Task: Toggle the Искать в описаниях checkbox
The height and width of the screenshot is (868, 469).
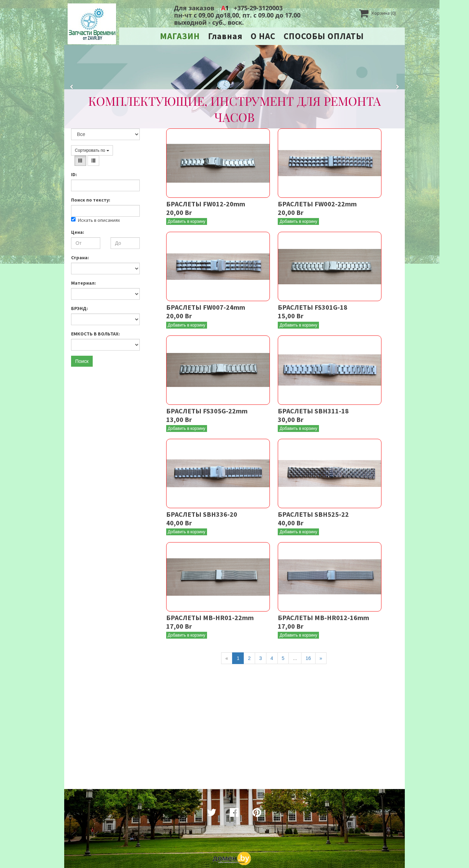Action: 73,219
